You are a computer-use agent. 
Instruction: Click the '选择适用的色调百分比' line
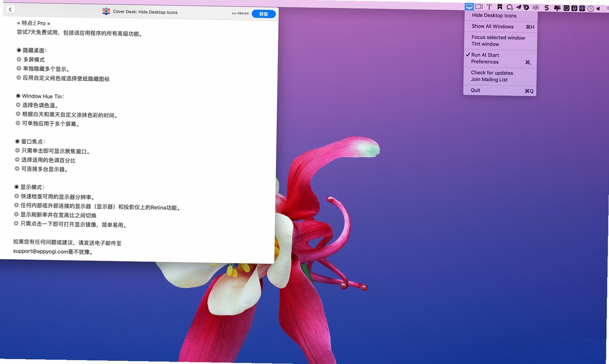coord(45,160)
